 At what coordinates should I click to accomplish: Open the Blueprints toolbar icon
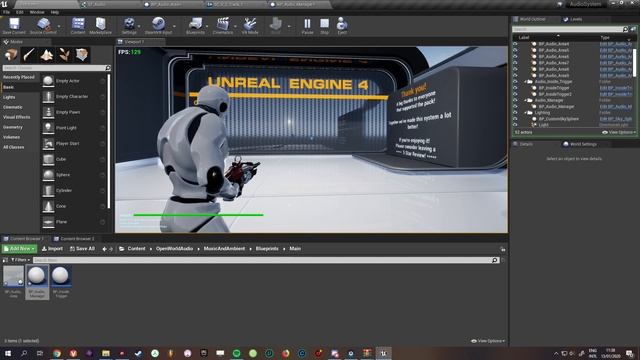click(195, 26)
